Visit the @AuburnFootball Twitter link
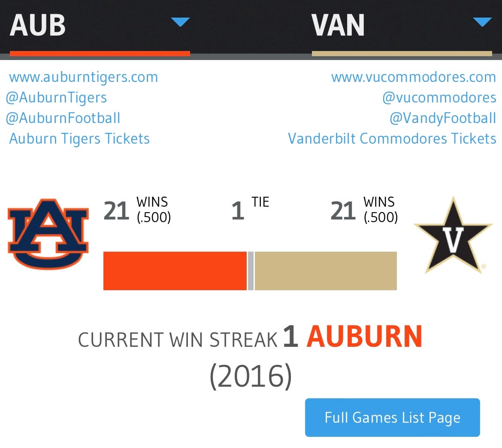Viewport: 502px width, 448px height. [x=63, y=118]
